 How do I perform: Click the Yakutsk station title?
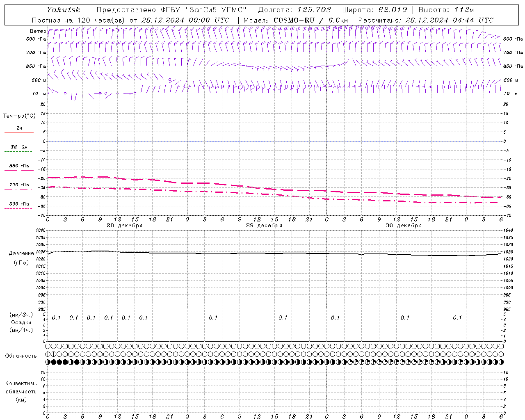63,10
